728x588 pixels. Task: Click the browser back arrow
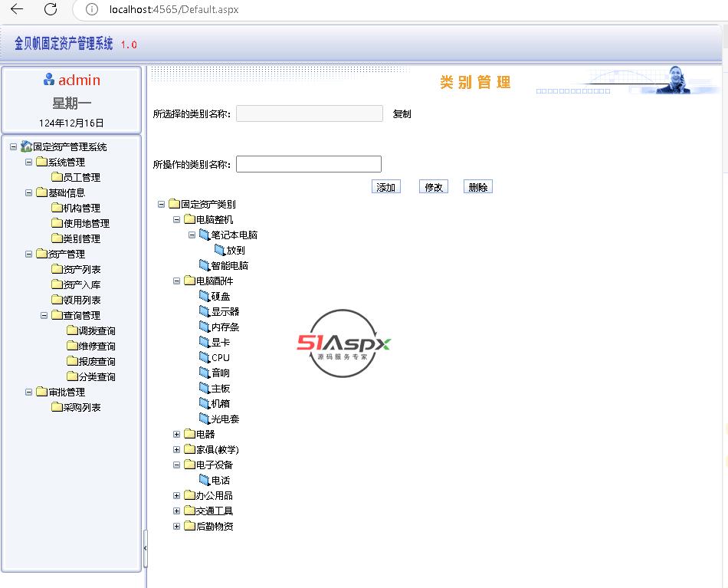(x=17, y=9)
